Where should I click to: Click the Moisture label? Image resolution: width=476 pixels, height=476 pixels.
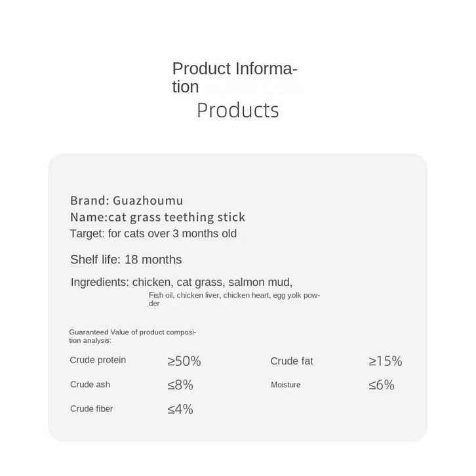click(x=285, y=385)
